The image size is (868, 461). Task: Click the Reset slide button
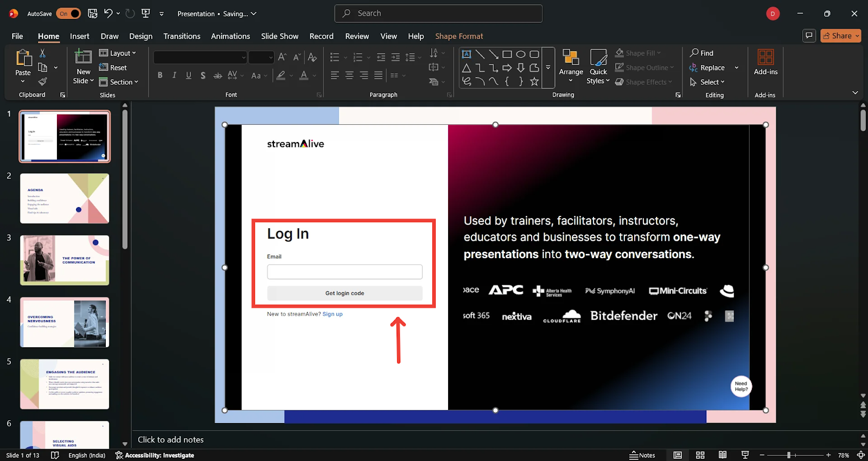[113, 68]
